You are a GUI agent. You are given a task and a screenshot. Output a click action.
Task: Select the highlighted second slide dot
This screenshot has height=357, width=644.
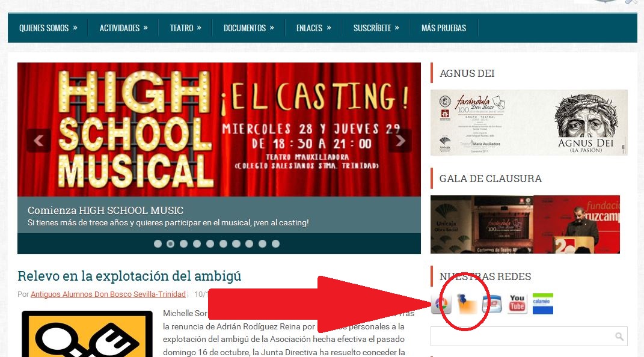pos(170,244)
